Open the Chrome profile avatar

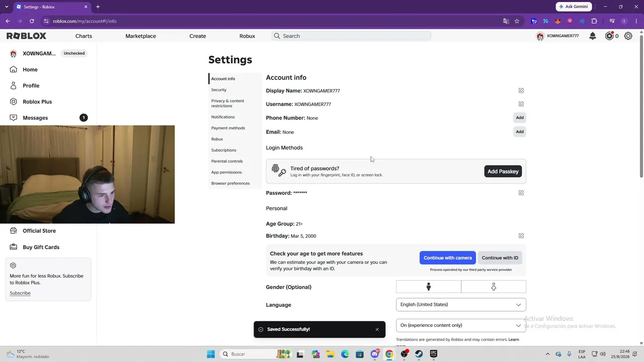pyautogui.click(x=624, y=21)
